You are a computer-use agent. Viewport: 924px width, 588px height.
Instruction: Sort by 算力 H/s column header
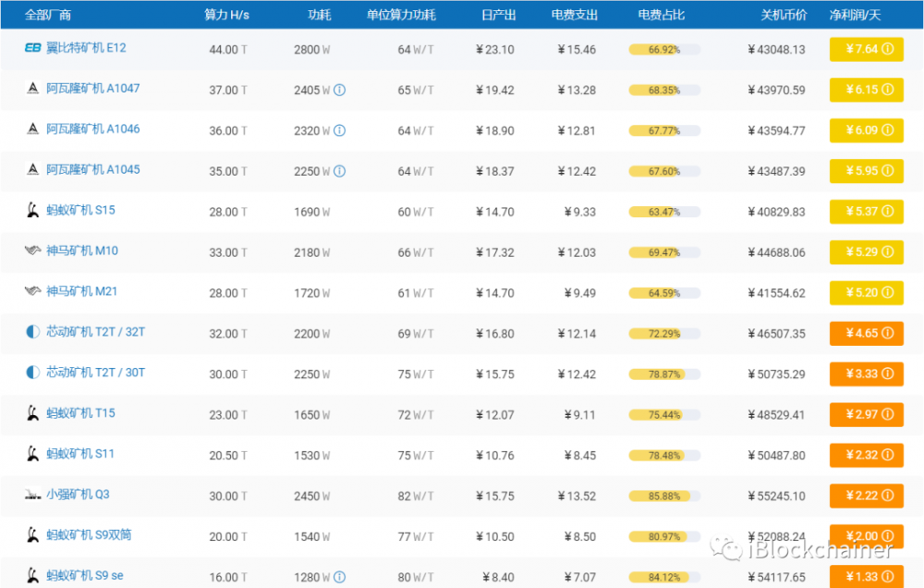(226, 15)
